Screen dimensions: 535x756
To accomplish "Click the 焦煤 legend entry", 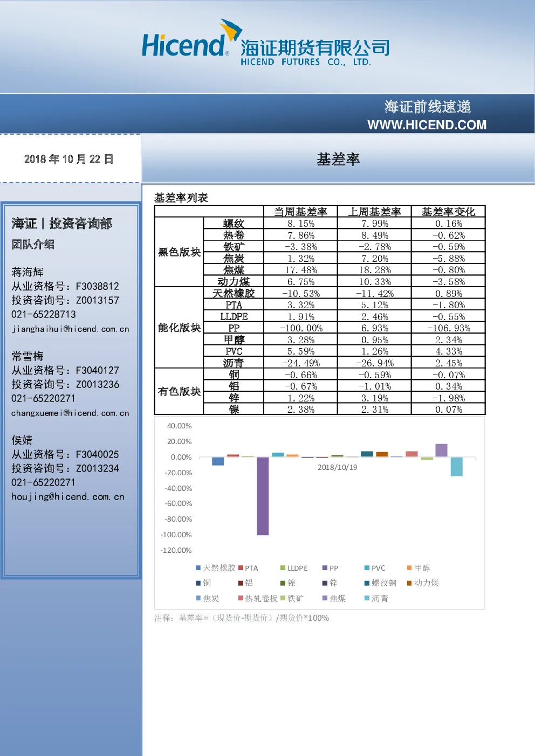I will (x=334, y=599).
